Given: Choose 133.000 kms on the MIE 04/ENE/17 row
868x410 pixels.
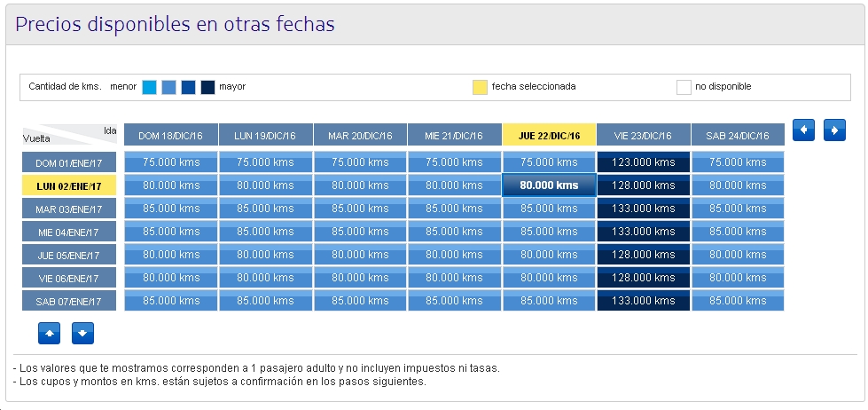Looking at the screenshot, I should click(644, 232).
